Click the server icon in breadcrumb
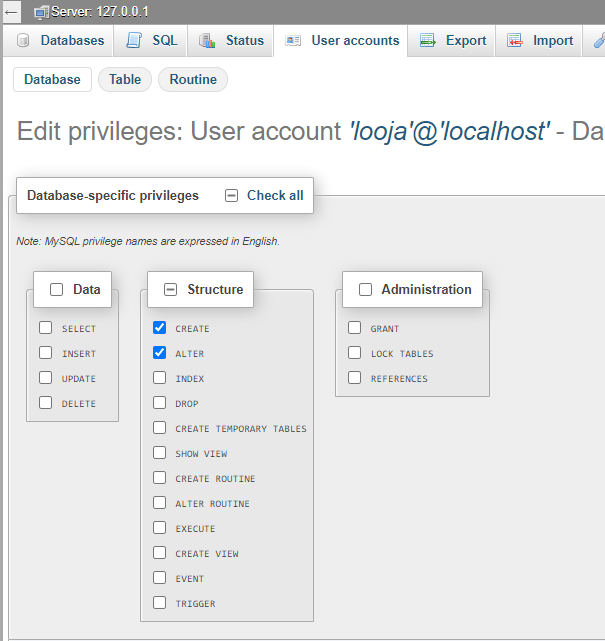605x641 pixels. pos(42,12)
